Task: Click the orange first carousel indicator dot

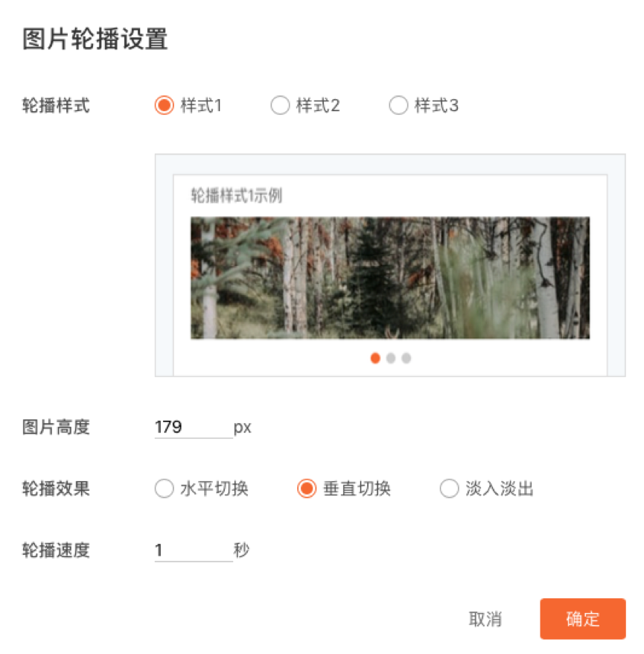Action: (x=375, y=358)
